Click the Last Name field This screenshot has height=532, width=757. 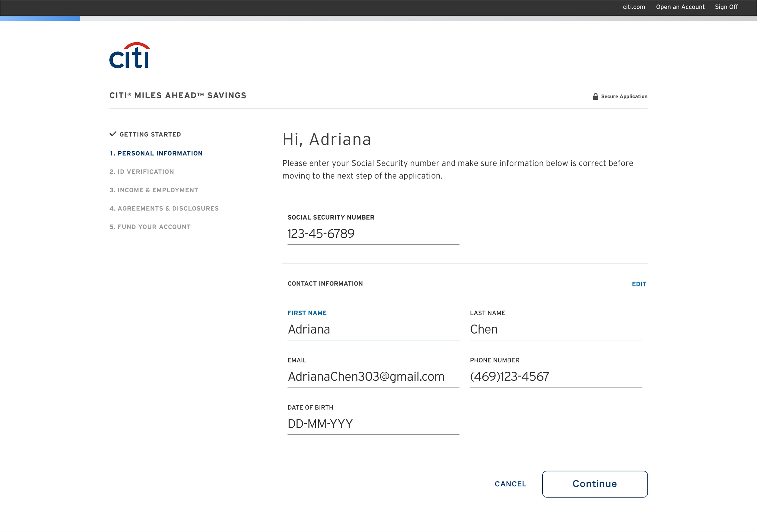[555, 329]
